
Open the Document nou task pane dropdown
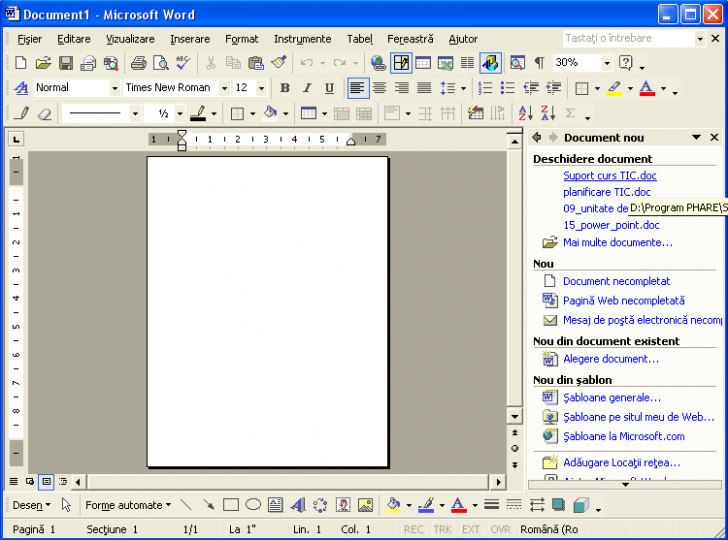pyautogui.click(x=696, y=137)
